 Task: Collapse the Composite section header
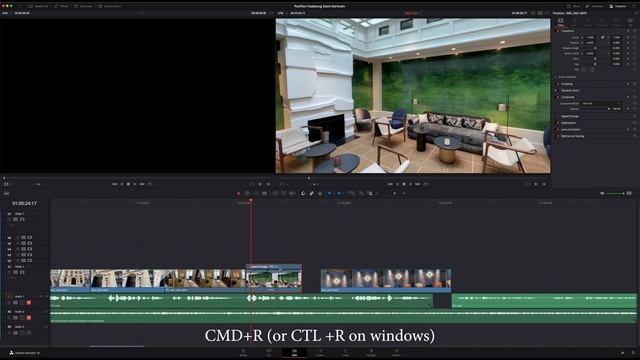[568, 97]
